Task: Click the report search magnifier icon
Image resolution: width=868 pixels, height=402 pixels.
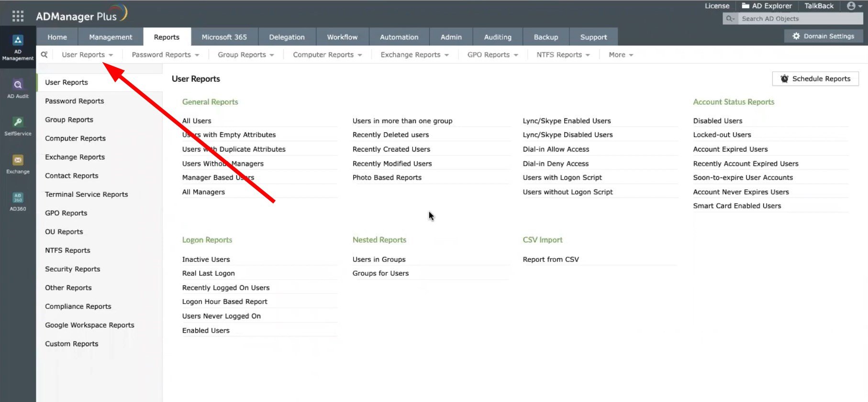Action: tap(44, 54)
